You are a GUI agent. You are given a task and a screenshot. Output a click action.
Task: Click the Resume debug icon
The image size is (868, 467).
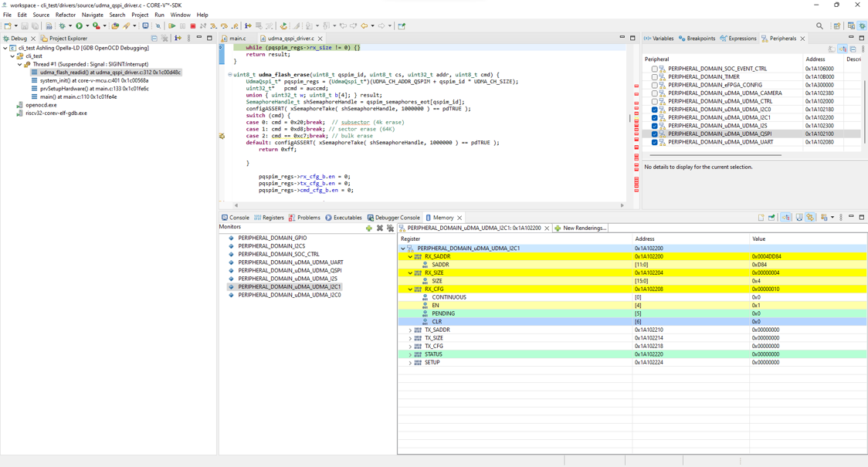point(171,26)
